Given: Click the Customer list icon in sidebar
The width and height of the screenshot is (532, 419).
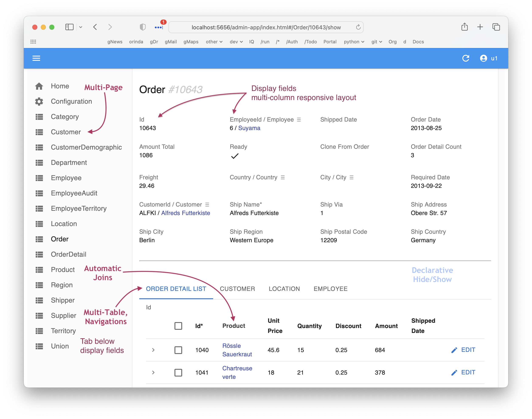Looking at the screenshot, I should pos(39,132).
